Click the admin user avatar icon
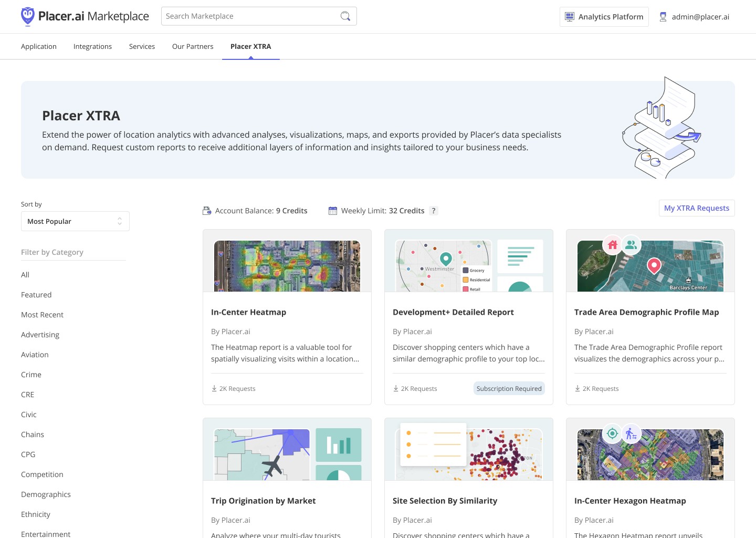The height and width of the screenshot is (538, 756). pos(663,17)
